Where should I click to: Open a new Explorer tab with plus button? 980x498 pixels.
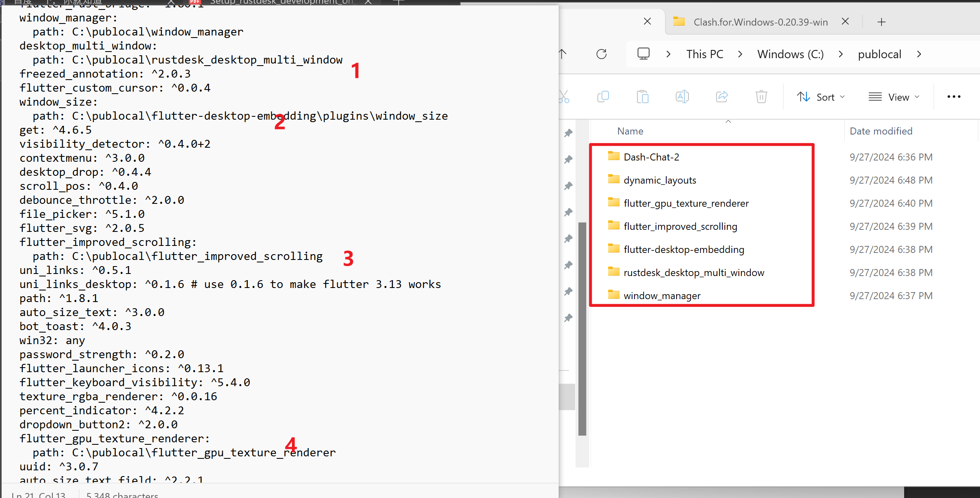[881, 21]
